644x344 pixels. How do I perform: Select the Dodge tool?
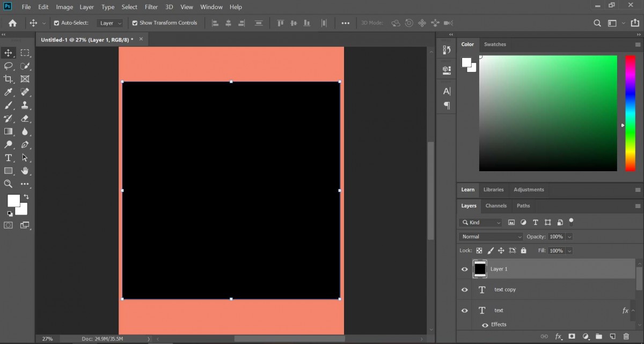pos(9,145)
